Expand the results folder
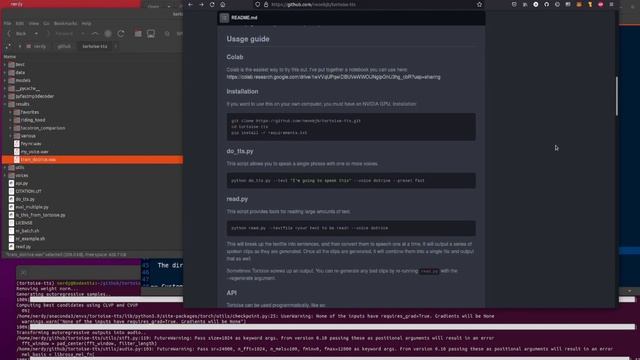Viewport: 640px width, 360px height. 5,104
